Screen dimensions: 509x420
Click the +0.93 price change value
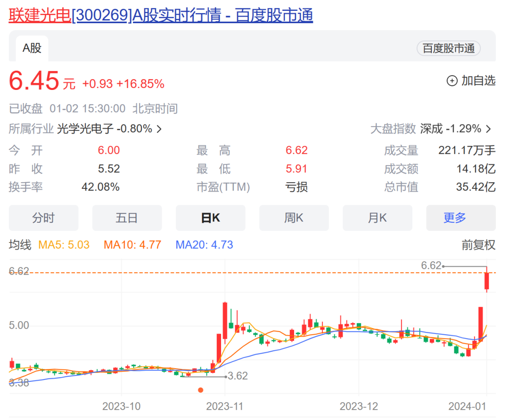click(x=98, y=84)
